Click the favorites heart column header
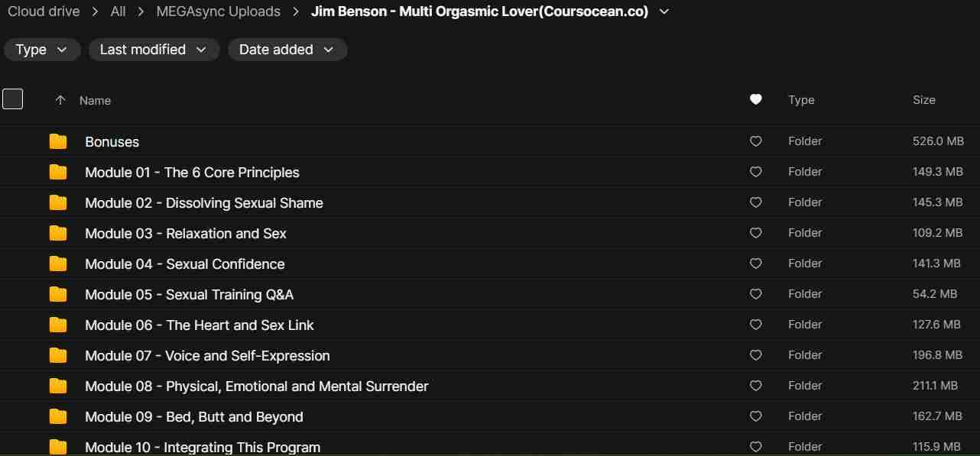This screenshot has width=980, height=456. coord(755,99)
